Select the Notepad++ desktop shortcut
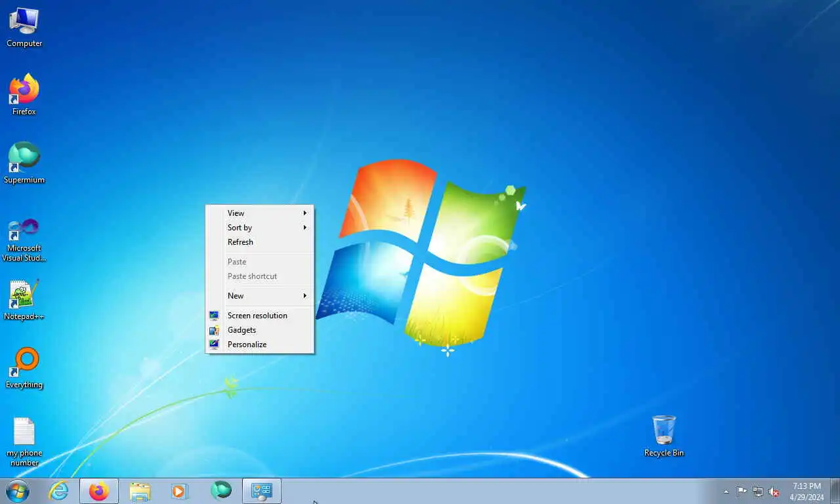 24,301
